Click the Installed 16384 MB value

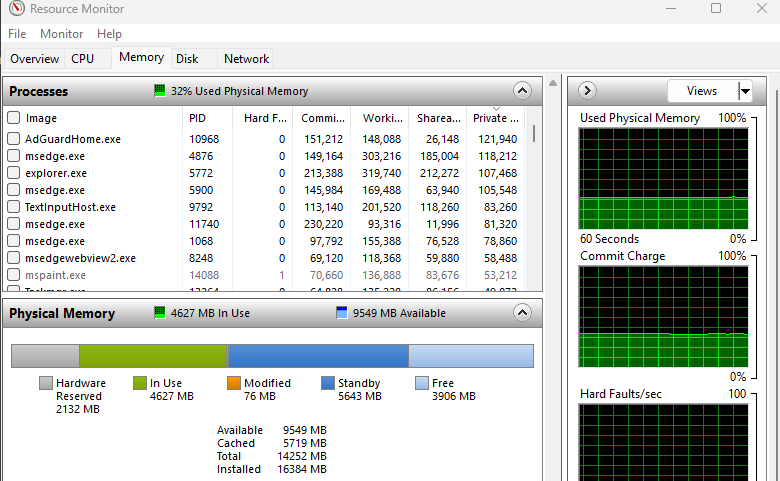(x=302, y=469)
